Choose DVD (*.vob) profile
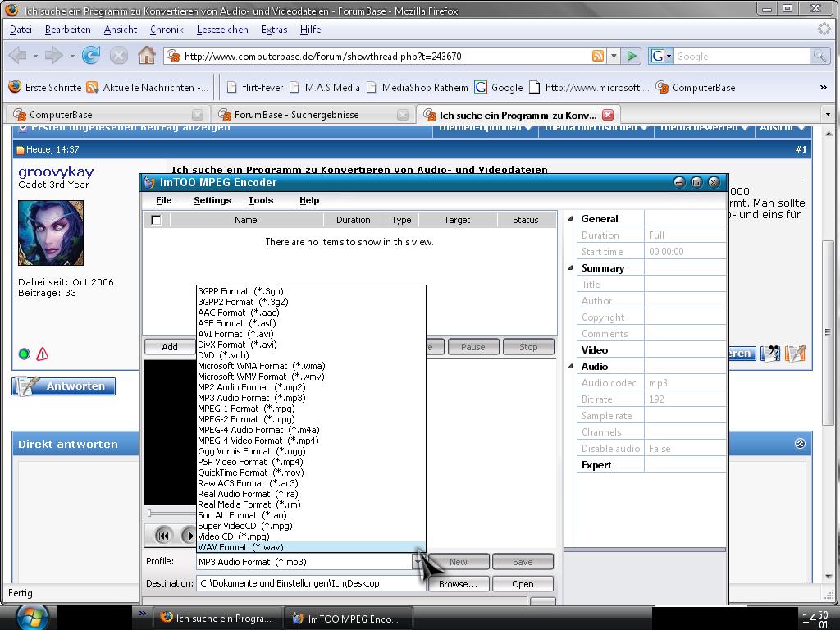This screenshot has height=630, width=840. [311, 355]
